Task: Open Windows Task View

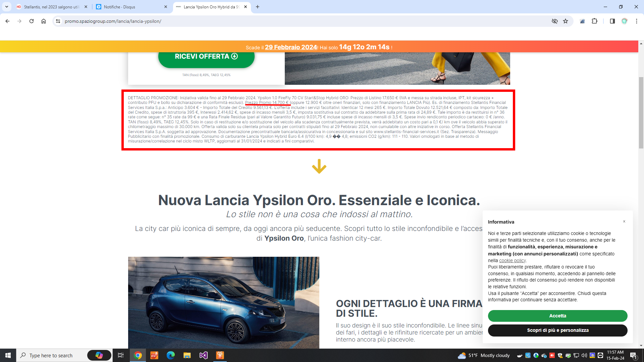Action: 121,355
